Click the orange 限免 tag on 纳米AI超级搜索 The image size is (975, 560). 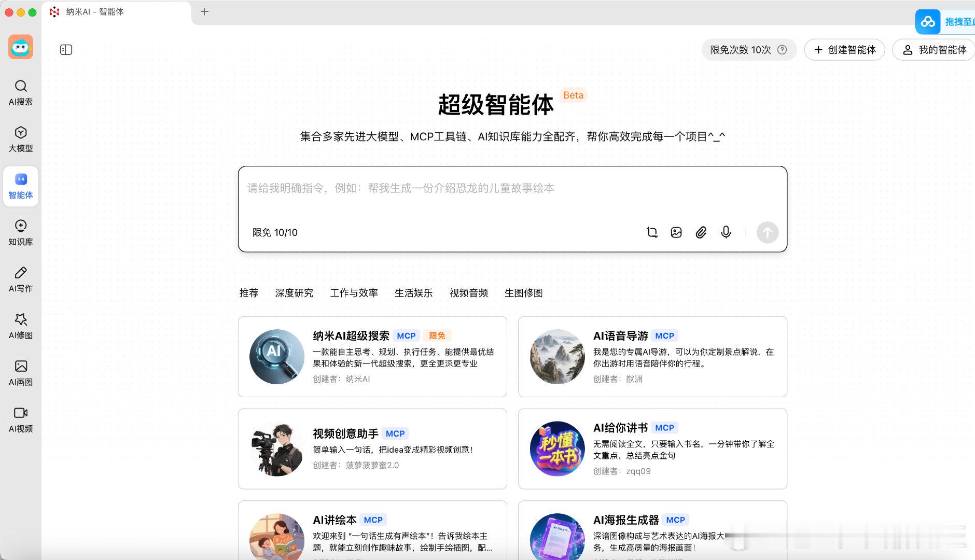point(437,335)
